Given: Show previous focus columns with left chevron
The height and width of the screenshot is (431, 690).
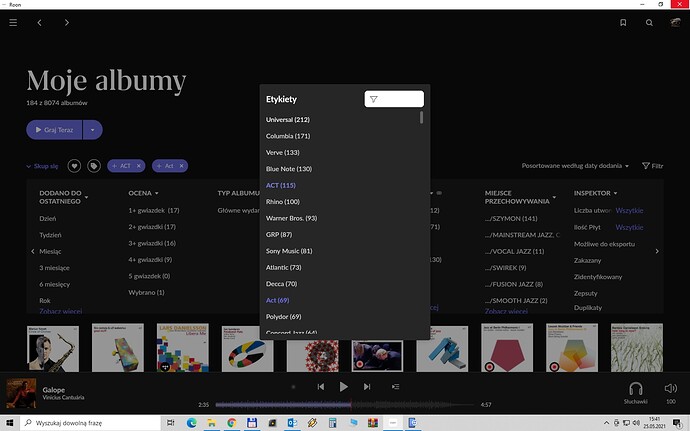Looking at the screenshot, I should (33, 251).
